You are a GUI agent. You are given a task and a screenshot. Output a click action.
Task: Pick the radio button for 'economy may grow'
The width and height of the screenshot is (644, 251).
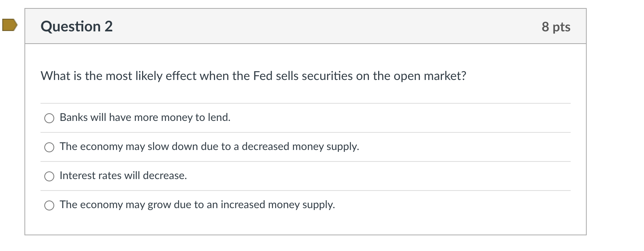49,205
